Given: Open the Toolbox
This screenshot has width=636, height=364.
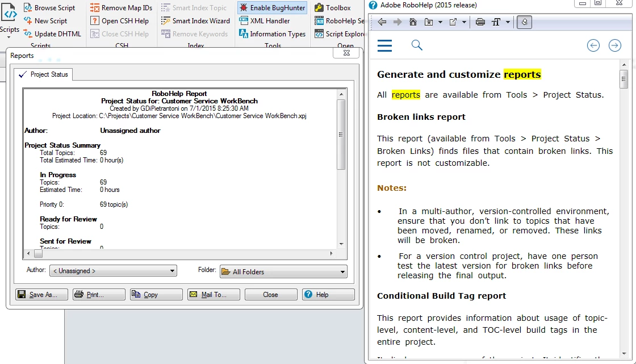Looking at the screenshot, I should click(x=333, y=8).
